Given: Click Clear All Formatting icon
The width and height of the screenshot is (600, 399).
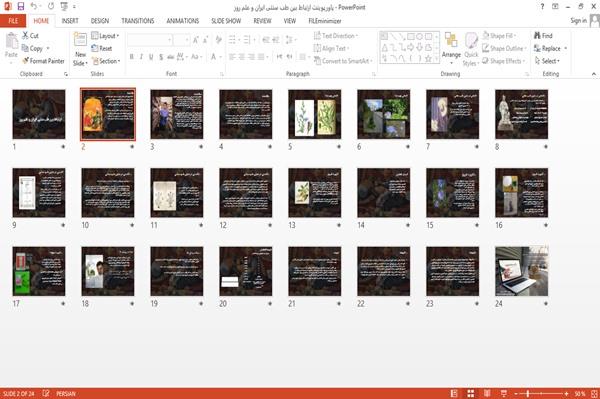Looking at the screenshot, I should pyautogui.click(x=219, y=40).
